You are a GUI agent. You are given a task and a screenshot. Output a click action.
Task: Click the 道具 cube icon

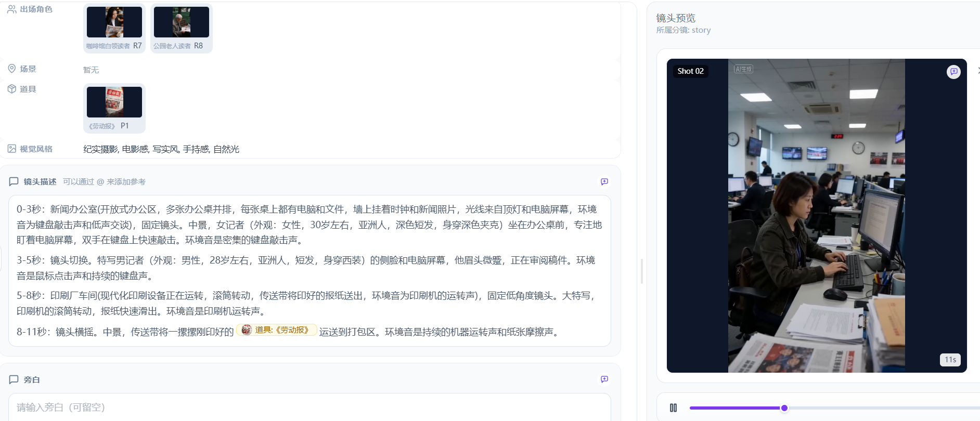coord(11,89)
